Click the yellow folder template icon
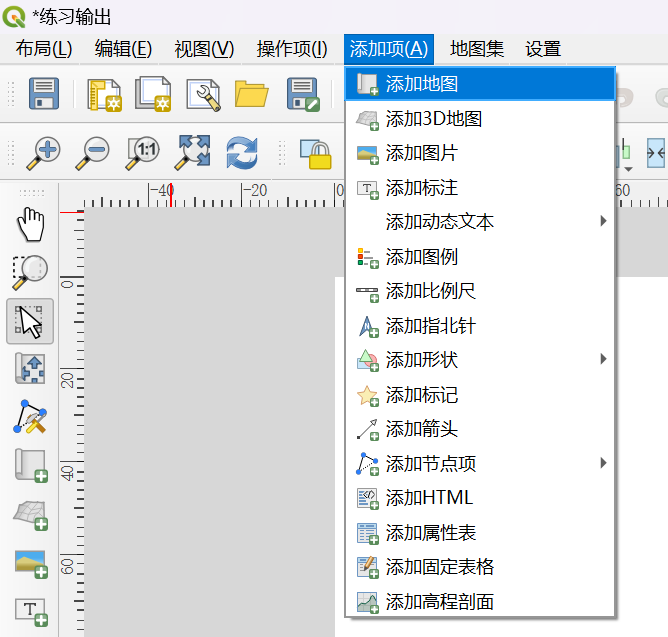Viewport: 668px width, 637px height. [251, 94]
